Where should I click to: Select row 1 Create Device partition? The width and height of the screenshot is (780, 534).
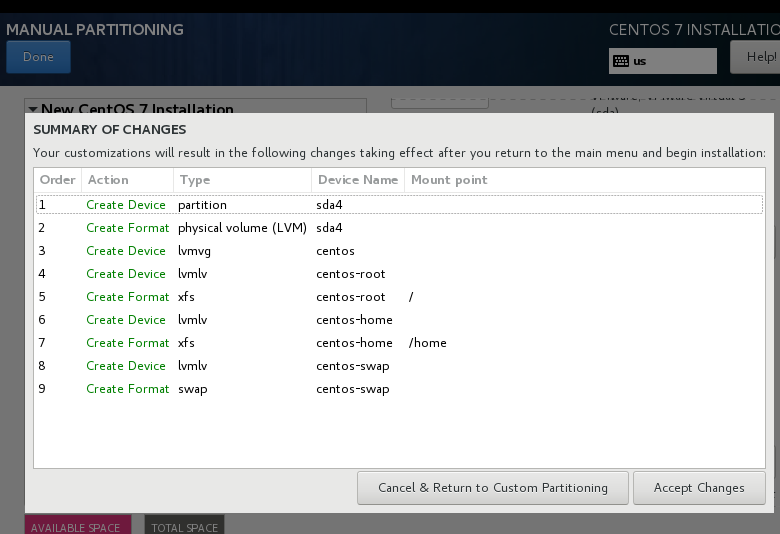click(x=399, y=205)
